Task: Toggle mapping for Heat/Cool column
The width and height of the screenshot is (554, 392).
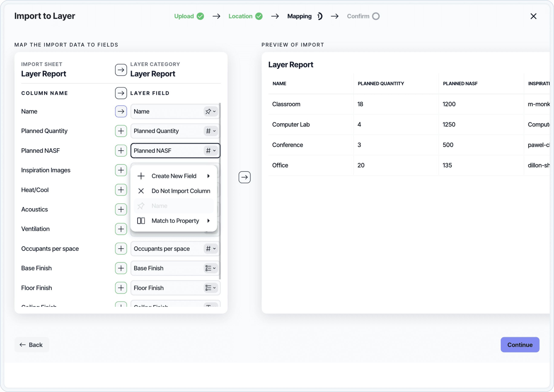Action: pos(121,190)
